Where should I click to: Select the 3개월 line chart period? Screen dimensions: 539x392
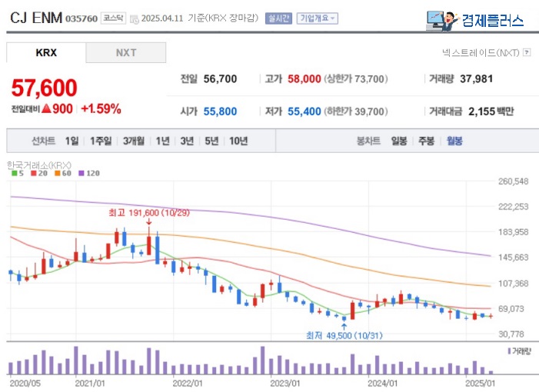[x=134, y=141]
